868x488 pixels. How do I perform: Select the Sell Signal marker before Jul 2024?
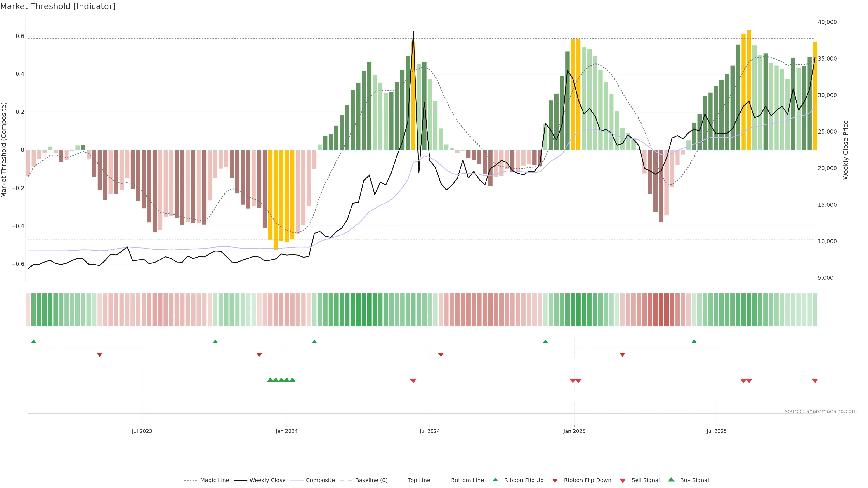[413, 380]
